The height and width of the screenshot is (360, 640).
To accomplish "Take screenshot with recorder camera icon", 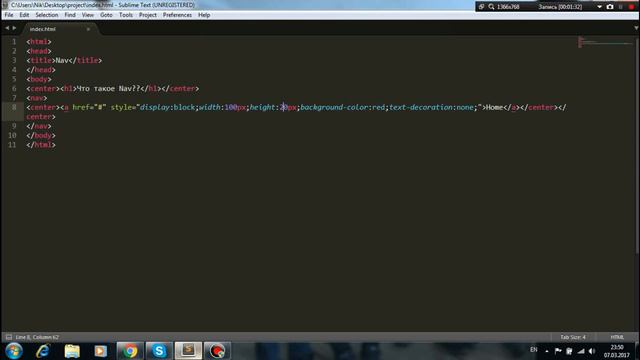I will (x=610, y=7).
